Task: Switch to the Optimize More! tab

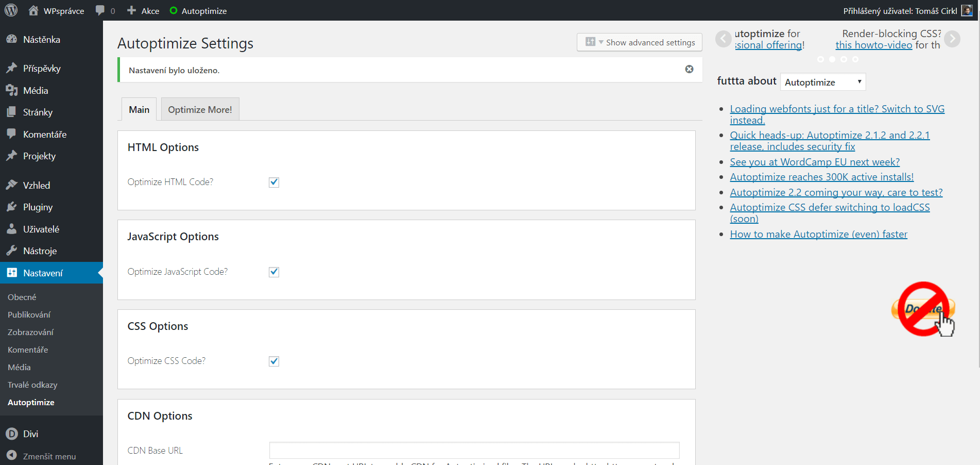Action: point(200,109)
